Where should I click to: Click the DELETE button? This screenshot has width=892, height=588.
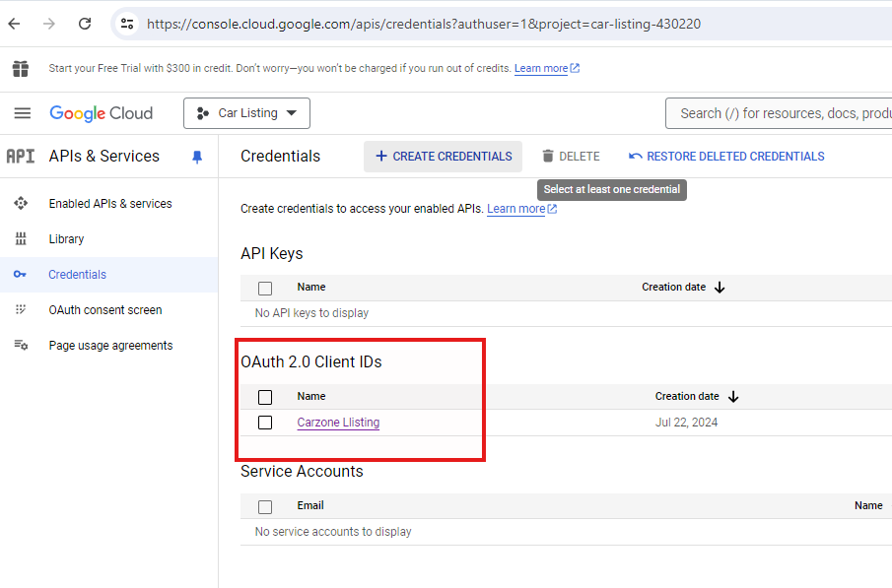pyautogui.click(x=571, y=157)
